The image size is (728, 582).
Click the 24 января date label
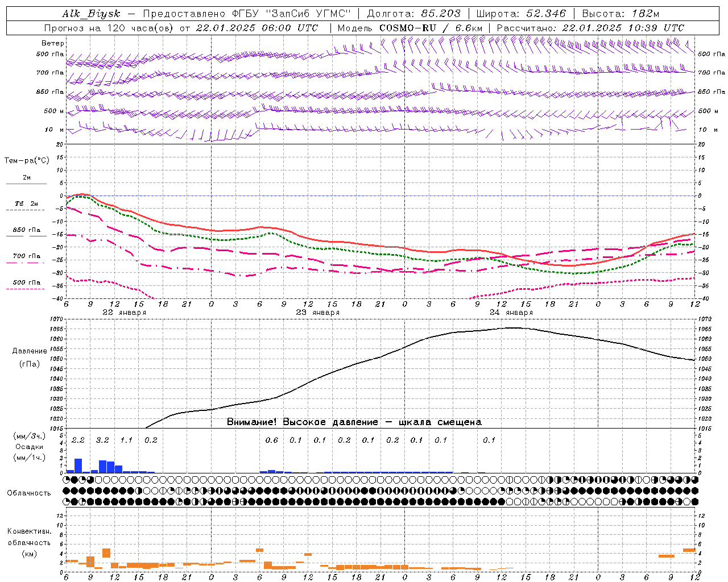(x=511, y=313)
